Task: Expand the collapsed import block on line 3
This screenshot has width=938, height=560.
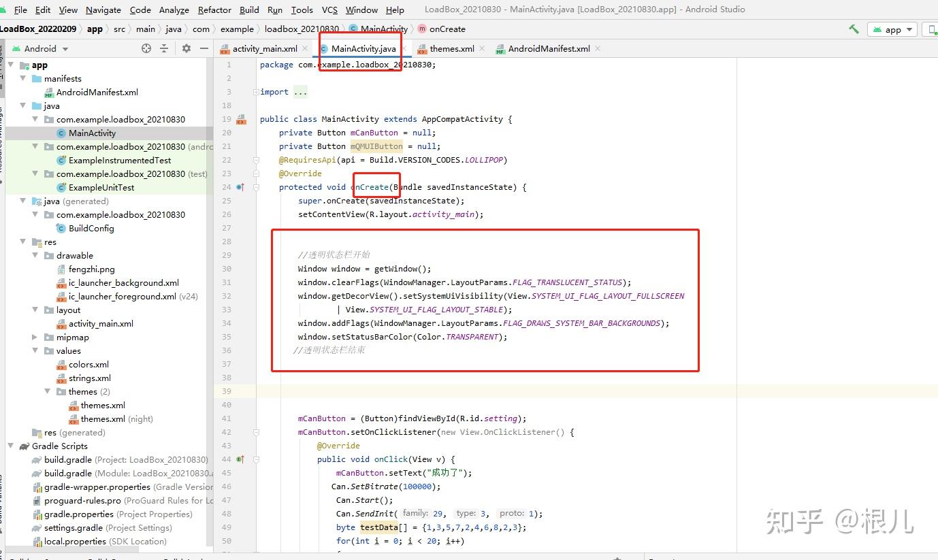Action: point(300,92)
